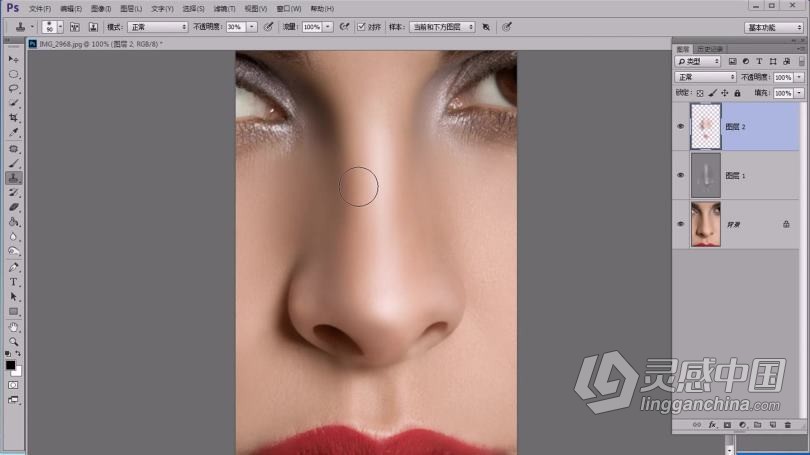Image resolution: width=810 pixels, height=455 pixels.
Task: Open the 图像(I) Image menu
Action: coord(101,9)
